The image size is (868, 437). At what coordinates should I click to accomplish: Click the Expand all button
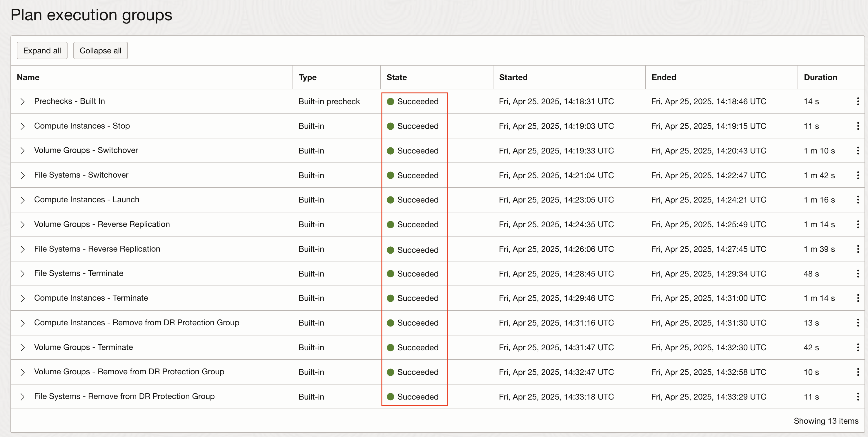42,50
